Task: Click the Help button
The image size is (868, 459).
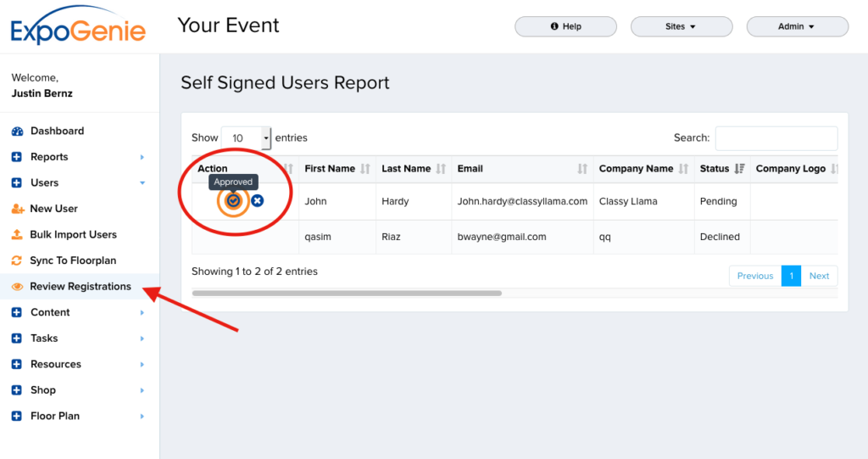Action: (x=565, y=26)
